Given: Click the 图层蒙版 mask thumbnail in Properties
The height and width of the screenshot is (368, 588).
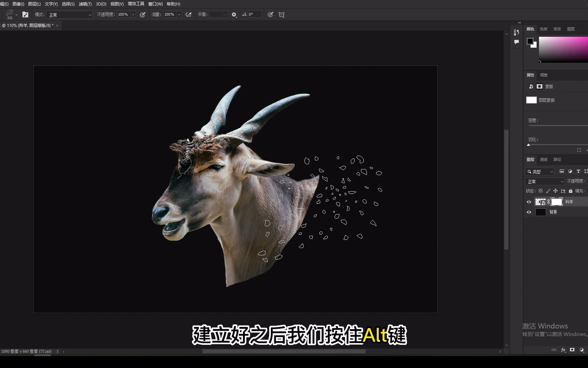Looking at the screenshot, I should [x=532, y=100].
